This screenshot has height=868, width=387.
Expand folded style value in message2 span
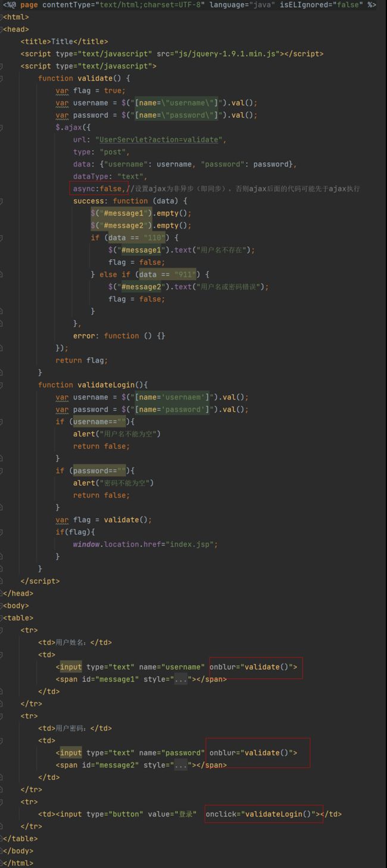point(180,765)
